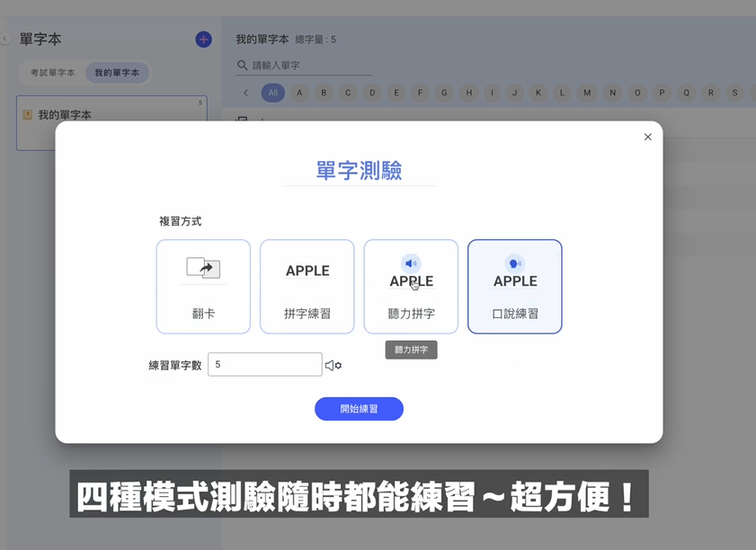Filter words by letter A
756x550 pixels.
(299, 93)
